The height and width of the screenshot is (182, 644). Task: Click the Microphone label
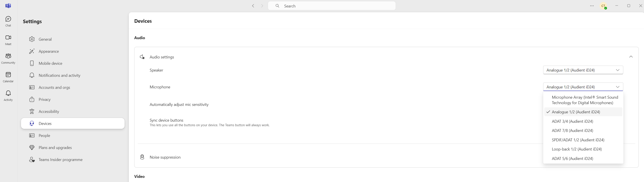[160, 87]
